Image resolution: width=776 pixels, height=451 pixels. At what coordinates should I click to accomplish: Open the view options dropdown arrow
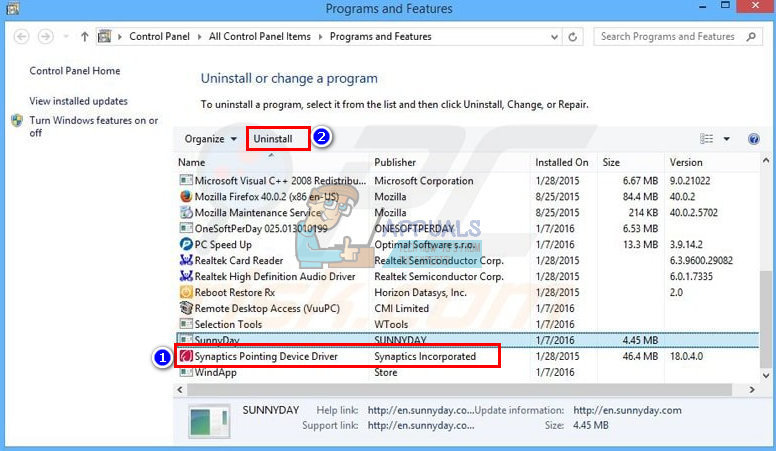pyautogui.click(x=727, y=139)
